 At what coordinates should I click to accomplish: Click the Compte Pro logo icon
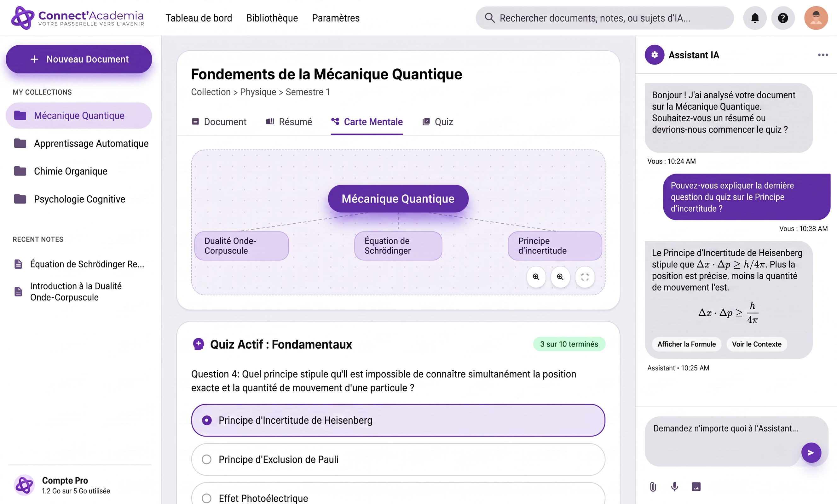coord(24,485)
